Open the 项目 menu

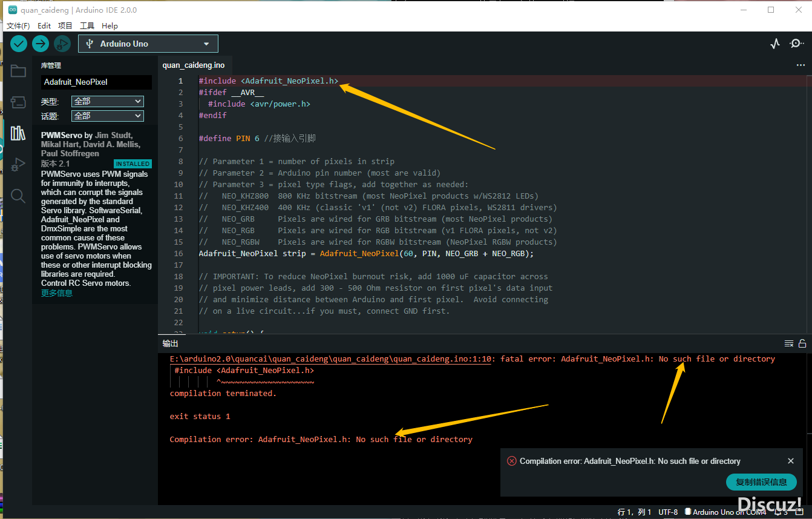(x=65, y=26)
